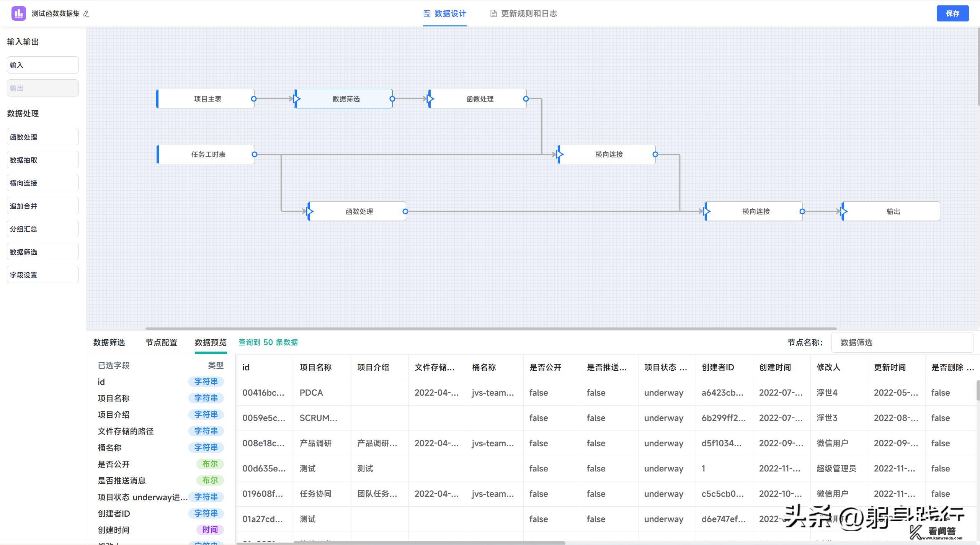Image resolution: width=980 pixels, height=545 pixels.
Task: Select 输出 node on canvas
Action: coord(891,211)
